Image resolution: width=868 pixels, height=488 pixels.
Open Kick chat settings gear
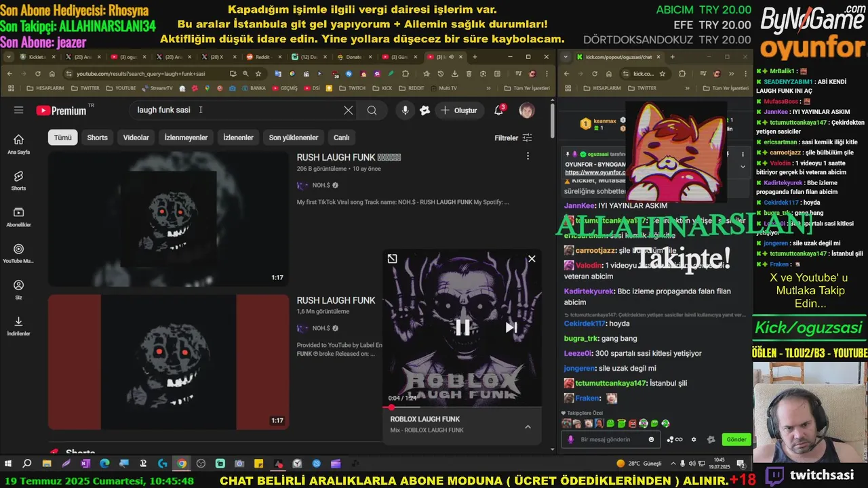click(694, 439)
